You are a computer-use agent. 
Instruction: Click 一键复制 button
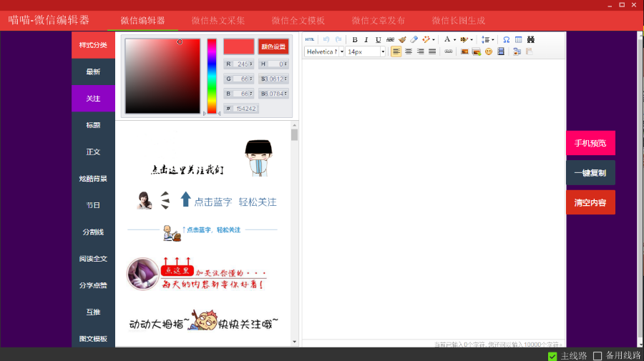click(590, 173)
